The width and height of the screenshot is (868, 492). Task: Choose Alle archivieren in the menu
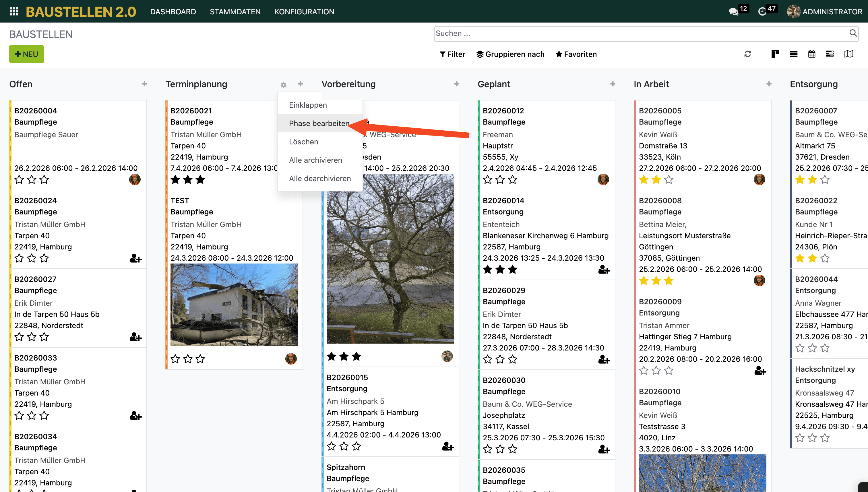tap(315, 160)
